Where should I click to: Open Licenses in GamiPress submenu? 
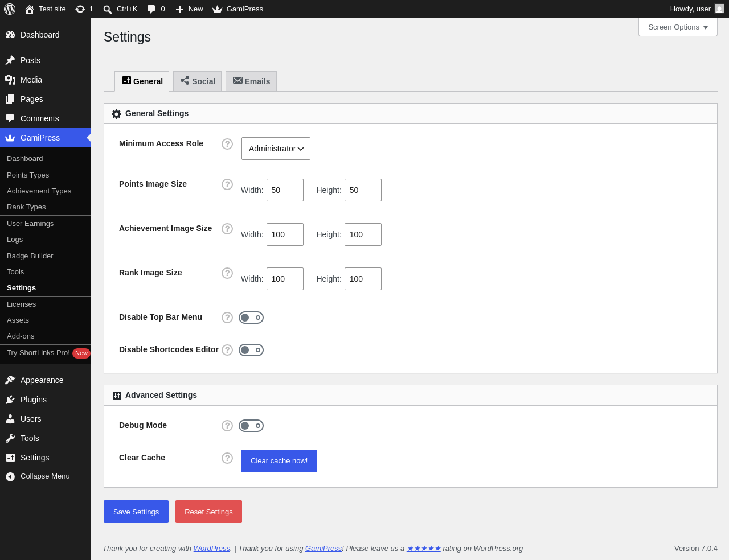46,304
